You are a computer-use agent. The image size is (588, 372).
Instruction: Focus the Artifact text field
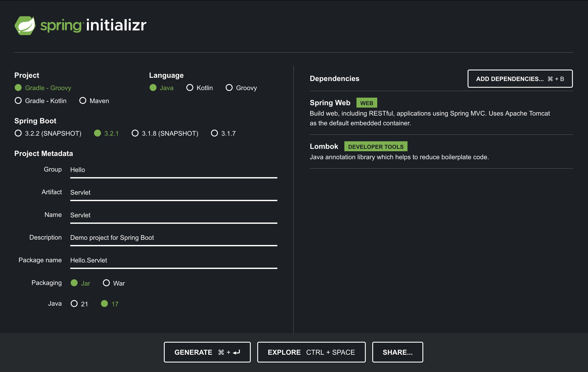click(x=173, y=193)
